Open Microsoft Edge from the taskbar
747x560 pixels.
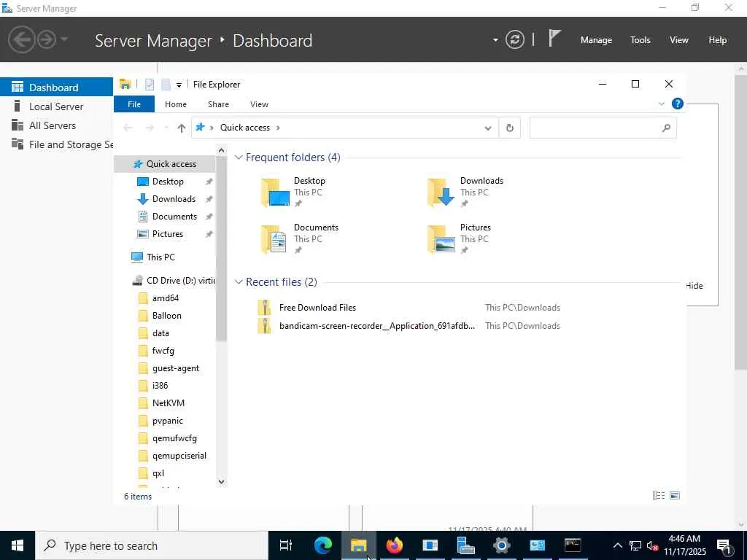[322, 545]
